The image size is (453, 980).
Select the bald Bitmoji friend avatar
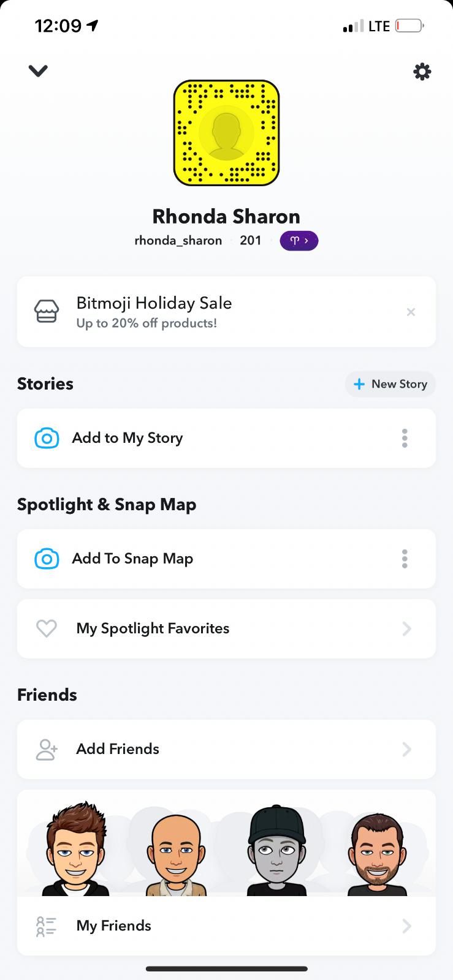(x=176, y=854)
